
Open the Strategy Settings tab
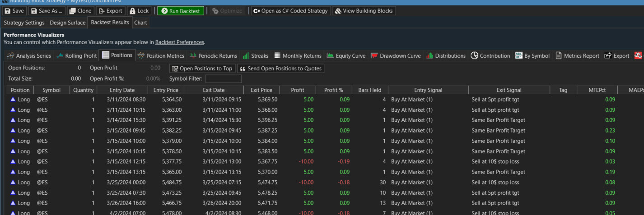click(x=24, y=23)
